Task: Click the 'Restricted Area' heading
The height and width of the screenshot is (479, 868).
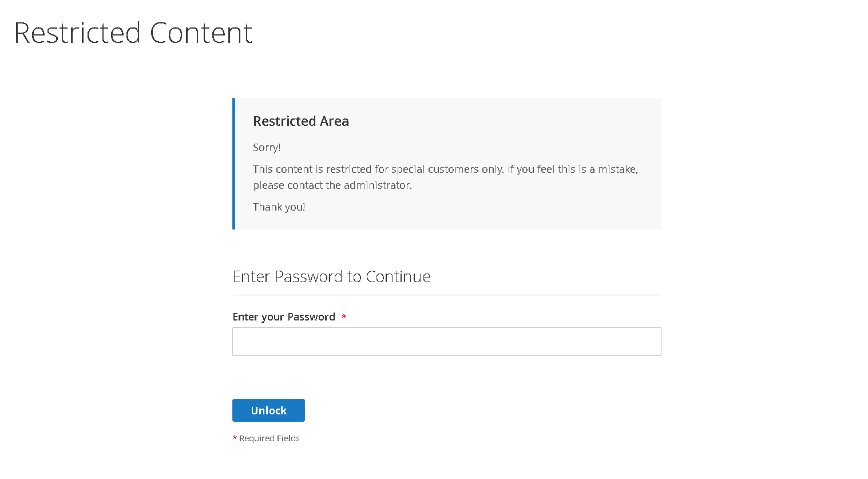Action: [x=300, y=121]
